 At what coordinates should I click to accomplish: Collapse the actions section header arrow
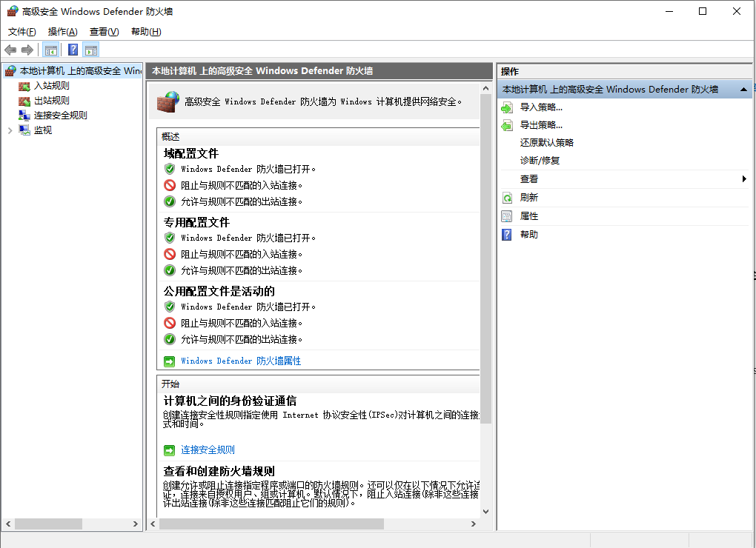[x=743, y=90]
